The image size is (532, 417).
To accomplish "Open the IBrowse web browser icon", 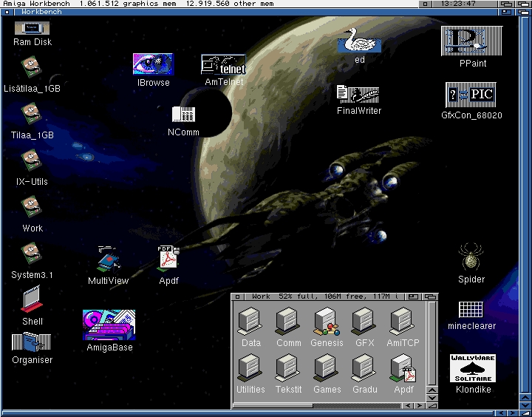I will [x=153, y=65].
